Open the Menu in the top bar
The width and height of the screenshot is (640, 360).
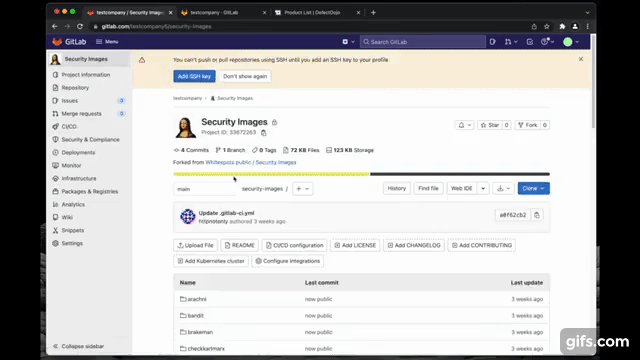click(107, 42)
